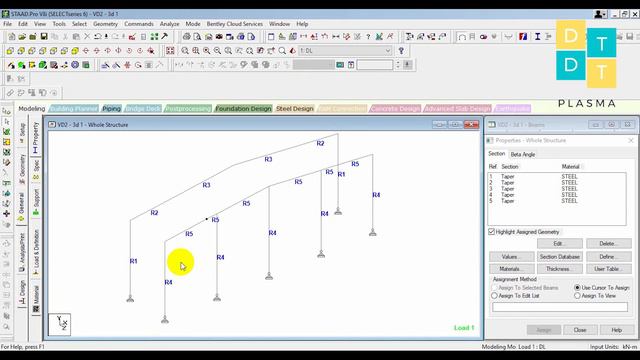Open the Mode menu
The image size is (640, 360).
(x=193, y=24)
